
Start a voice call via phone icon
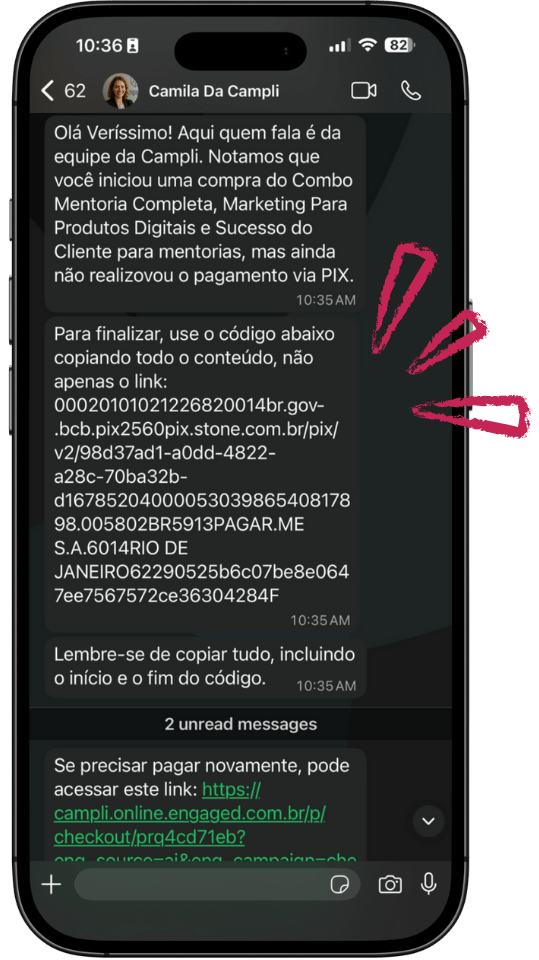point(411,91)
